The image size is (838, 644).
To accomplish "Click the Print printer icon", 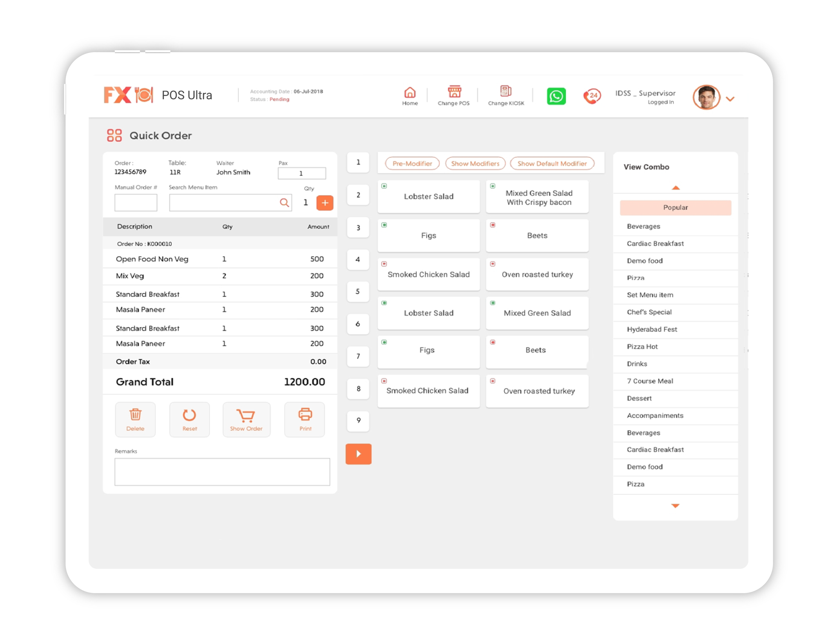I will coord(305,414).
